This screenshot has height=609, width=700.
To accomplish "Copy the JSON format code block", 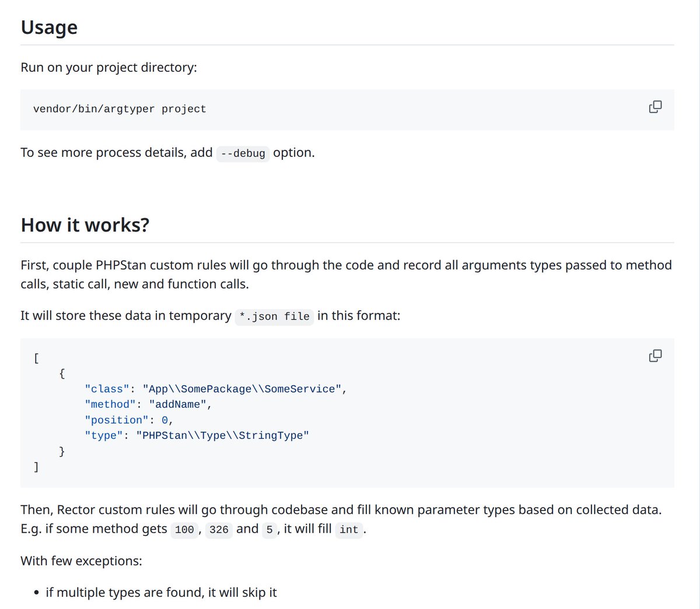I will pyautogui.click(x=655, y=356).
